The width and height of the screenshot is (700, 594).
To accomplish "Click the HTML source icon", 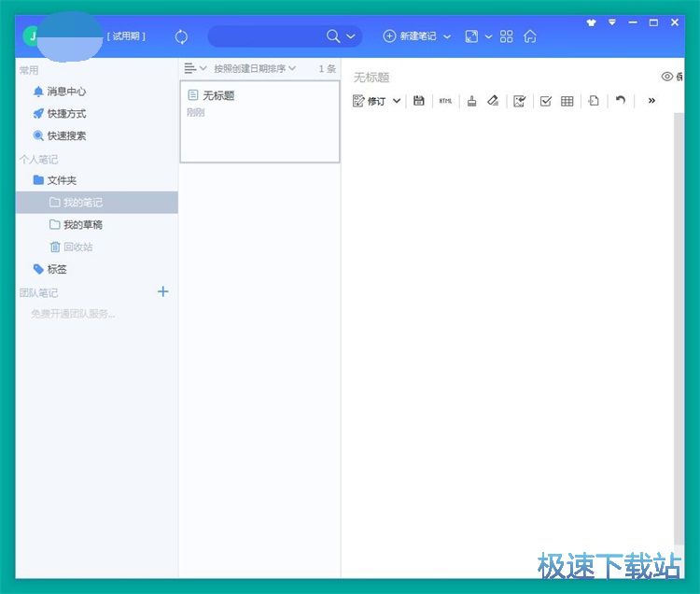I will (x=445, y=101).
